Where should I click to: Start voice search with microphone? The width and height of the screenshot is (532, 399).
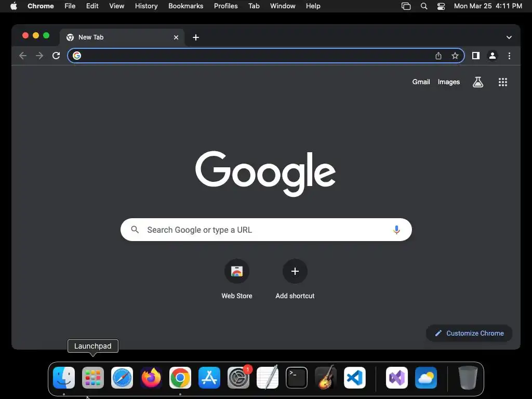click(396, 230)
